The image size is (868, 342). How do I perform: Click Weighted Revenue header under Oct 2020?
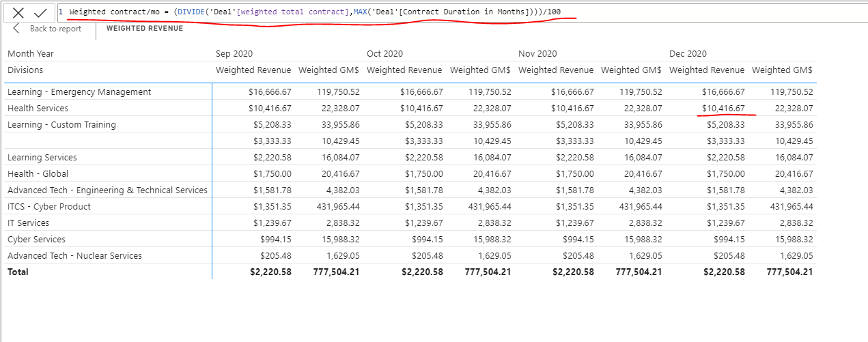click(x=404, y=70)
